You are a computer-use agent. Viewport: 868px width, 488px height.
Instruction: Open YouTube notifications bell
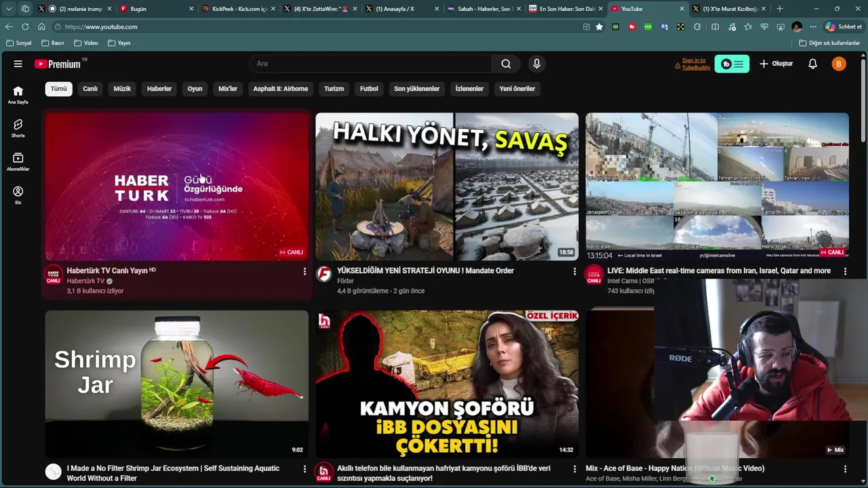pyautogui.click(x=812, y=64)
